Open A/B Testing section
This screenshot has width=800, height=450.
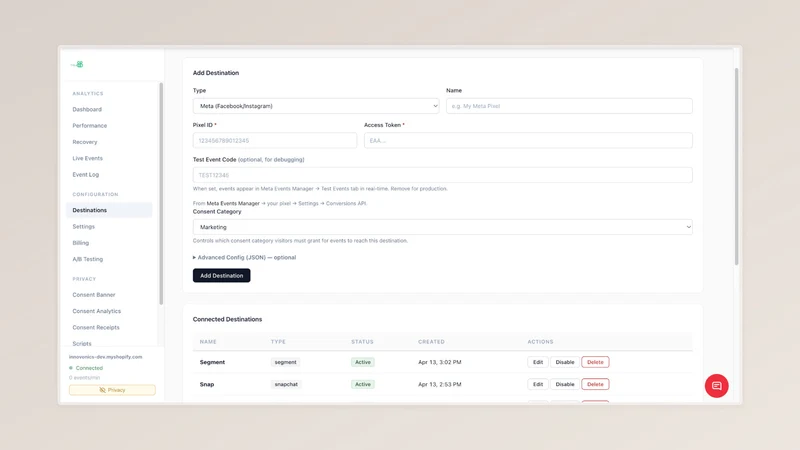coord(88,259)
